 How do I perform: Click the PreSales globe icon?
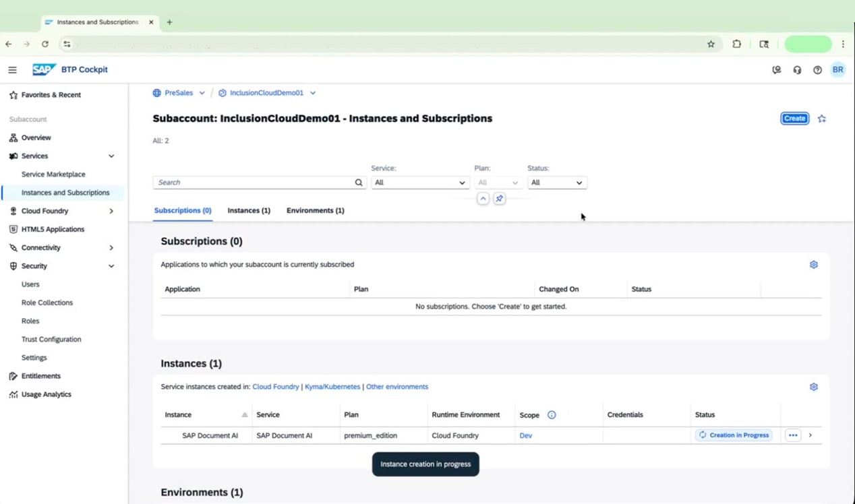click(157, 93)
